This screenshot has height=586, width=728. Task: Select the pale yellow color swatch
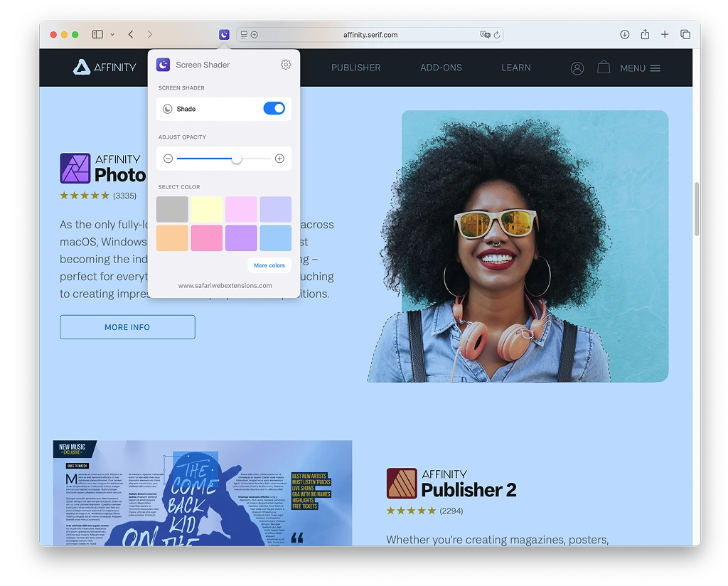tap(207, 209)
